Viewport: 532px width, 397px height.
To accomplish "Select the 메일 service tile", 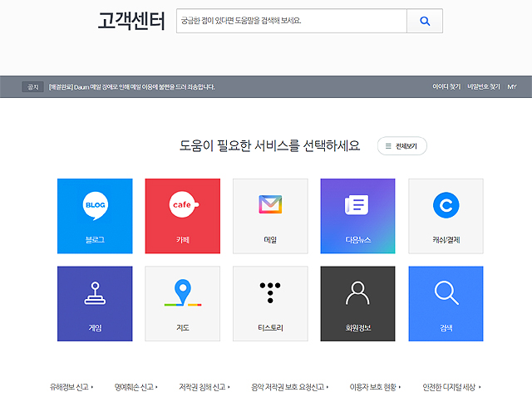I will 270,216.
